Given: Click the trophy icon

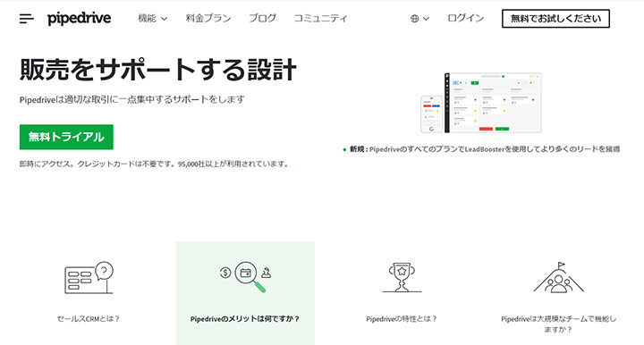Looking at the screenshot, I should [402, 277].
